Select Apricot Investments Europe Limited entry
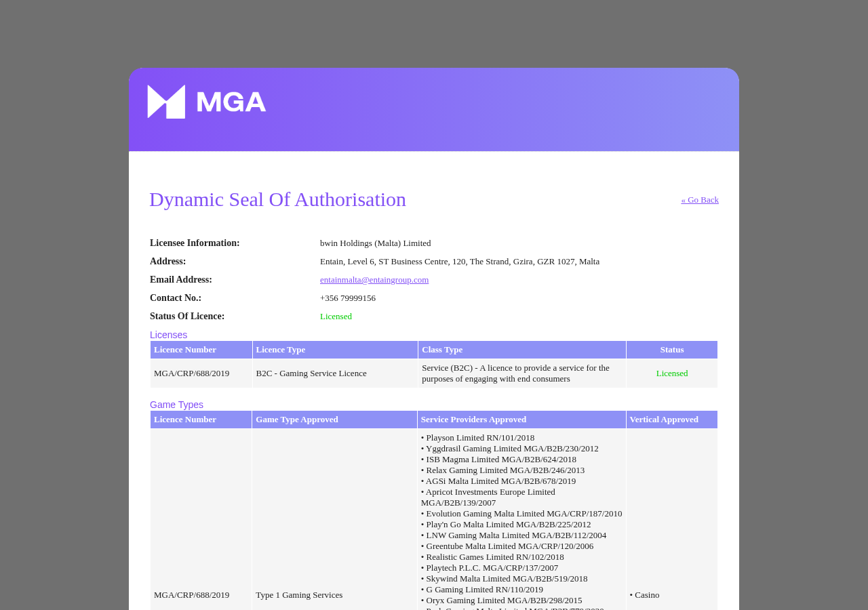Image resolution: width=868 pixels, height=610 pixels. point(488,497)
